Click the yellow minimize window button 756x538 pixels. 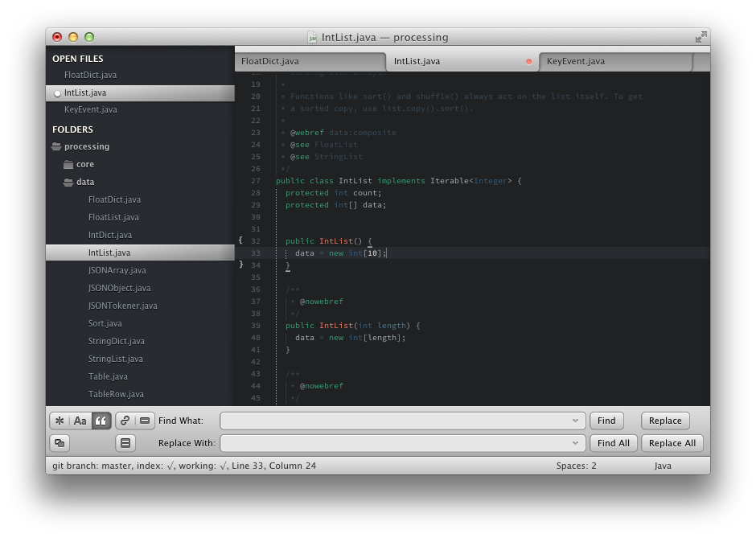[73, 37]
